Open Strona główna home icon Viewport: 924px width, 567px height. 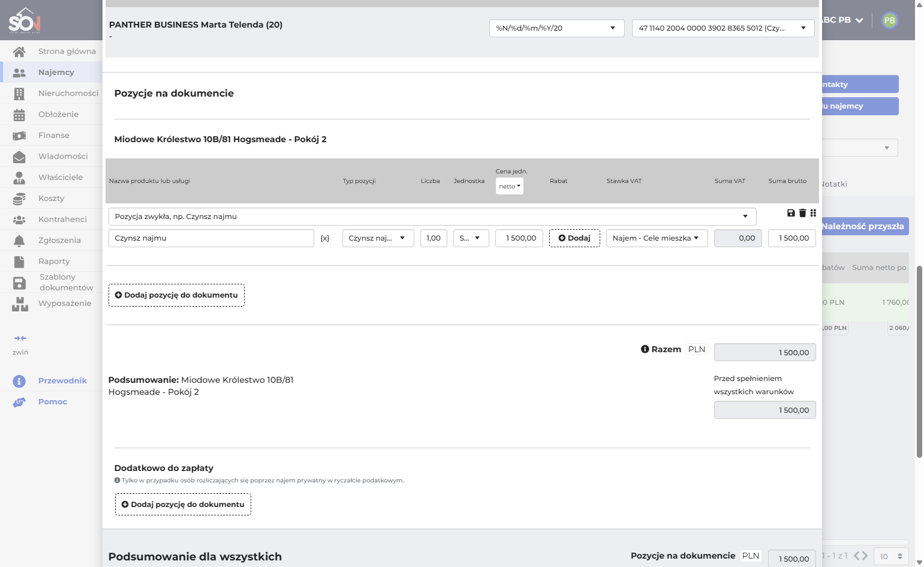point(19,52)
